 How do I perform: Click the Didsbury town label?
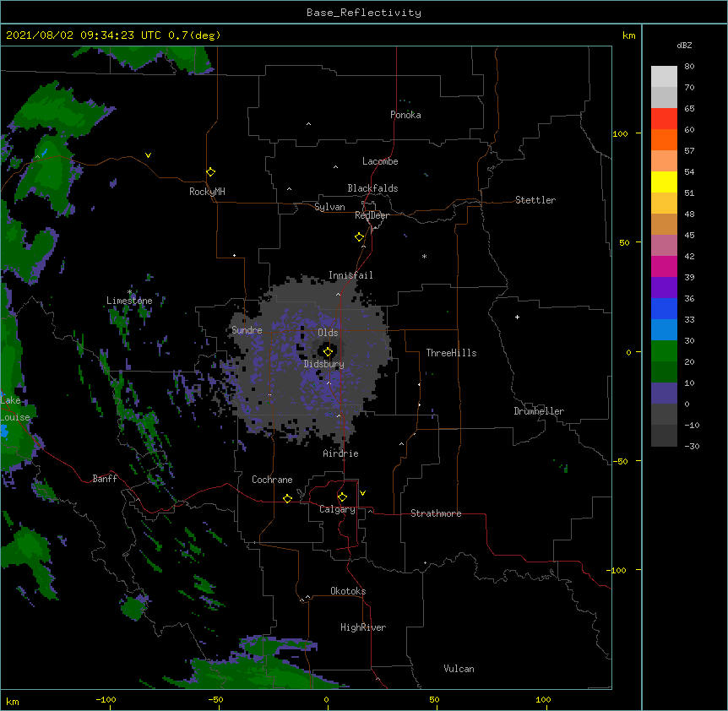(324, 364)
